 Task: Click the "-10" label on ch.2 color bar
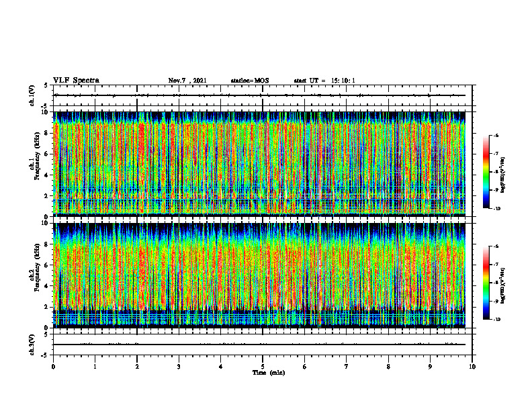(497, 320)
